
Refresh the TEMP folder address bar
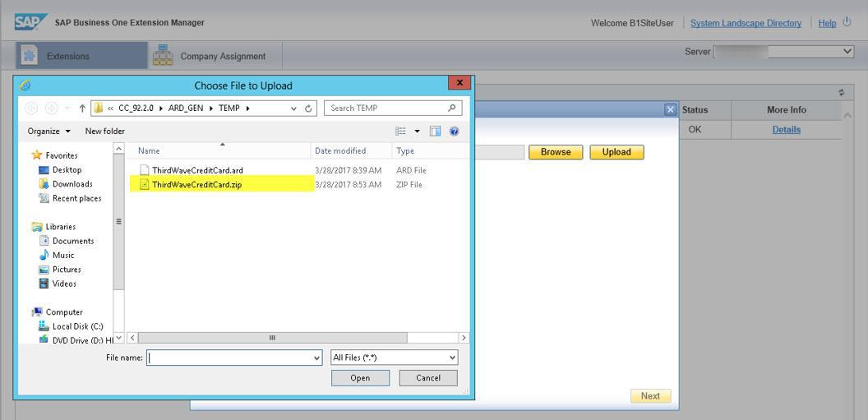coord(308,108)
